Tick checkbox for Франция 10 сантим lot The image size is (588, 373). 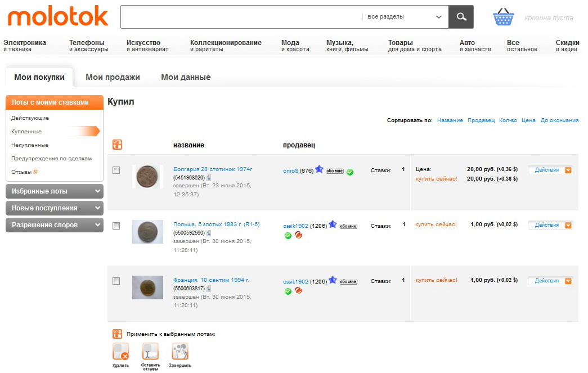116,281
